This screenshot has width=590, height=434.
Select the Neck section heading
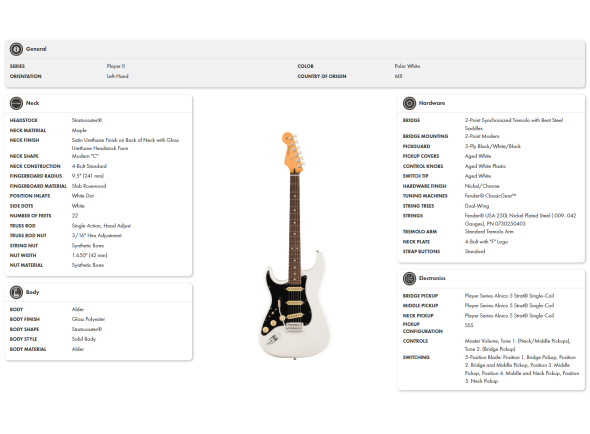tap(32, 103)
